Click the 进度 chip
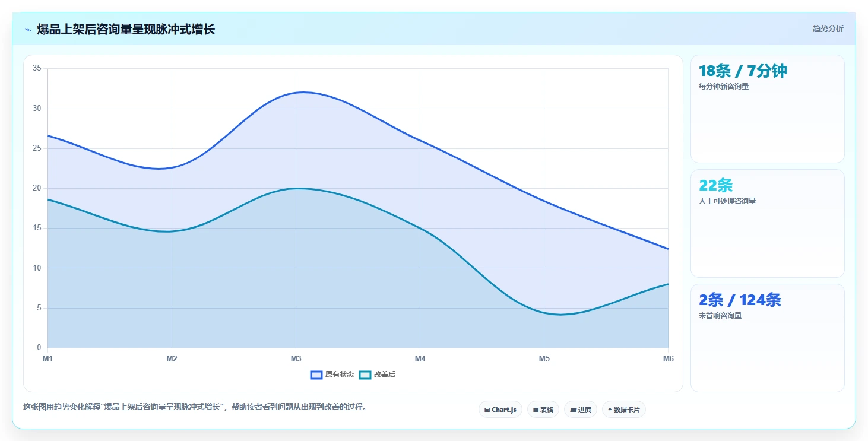The image size is (868, 441). click(581, 410)
